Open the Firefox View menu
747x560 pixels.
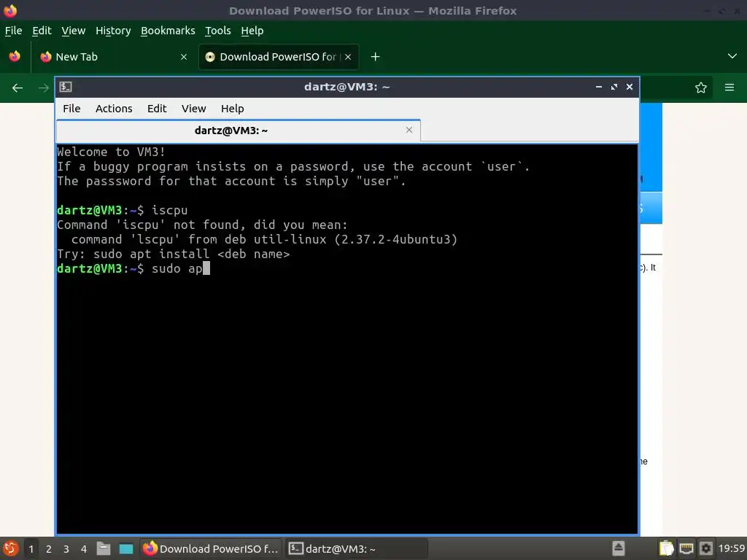[74, 31]
